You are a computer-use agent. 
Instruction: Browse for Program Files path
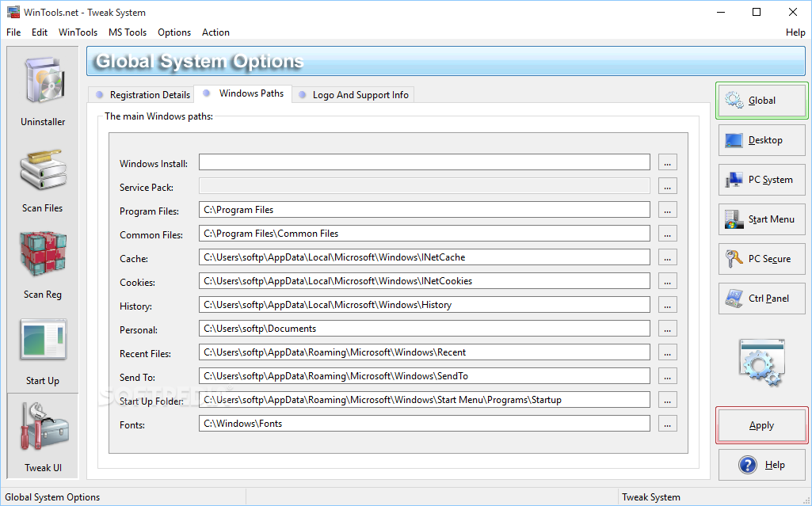tap(668, 210)
